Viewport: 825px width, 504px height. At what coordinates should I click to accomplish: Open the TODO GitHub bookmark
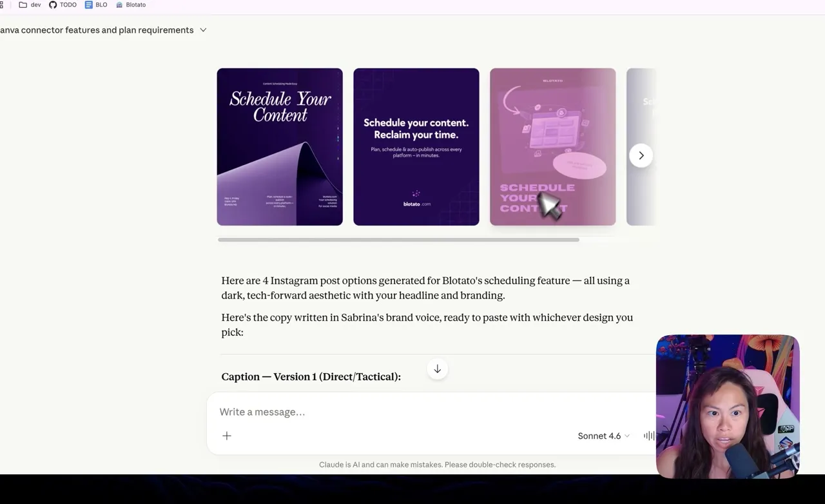click(63, 5)
